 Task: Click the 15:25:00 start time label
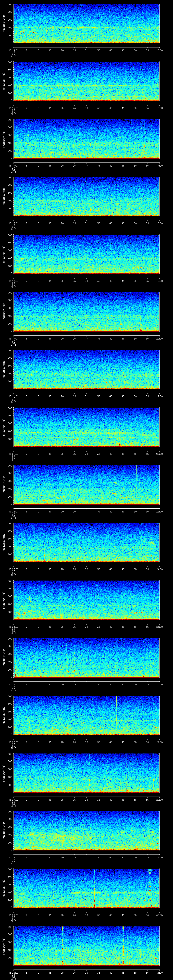coord(13,684)
